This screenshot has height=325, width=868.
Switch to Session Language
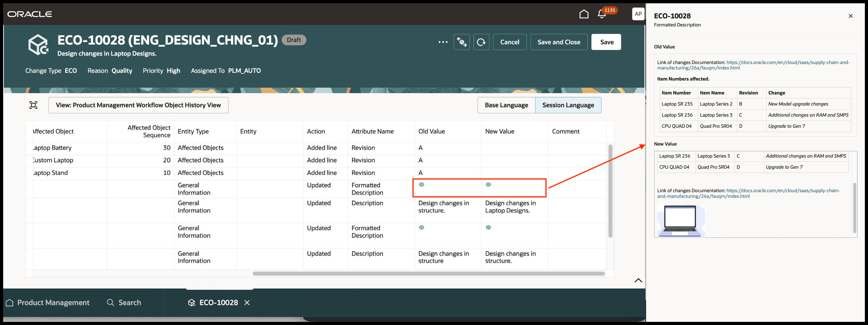[568, 105]
